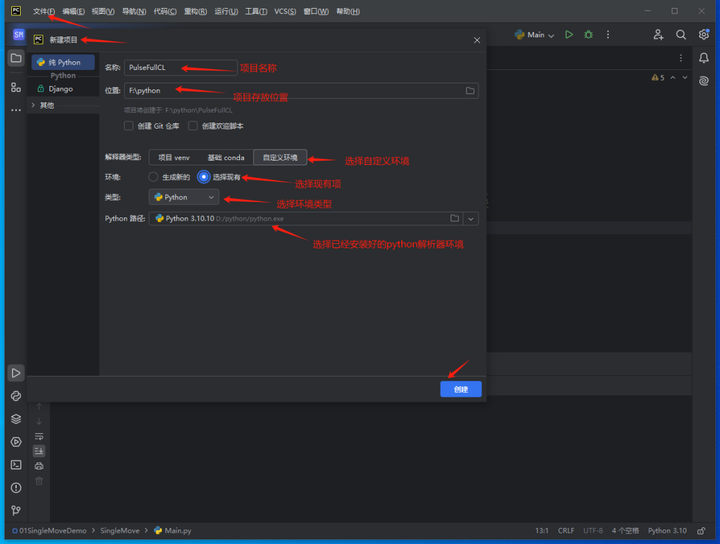This screenshot has width=720, height=544.
Task: Select the 自定义环境 interpreter type
Action: tap(280, 157)
